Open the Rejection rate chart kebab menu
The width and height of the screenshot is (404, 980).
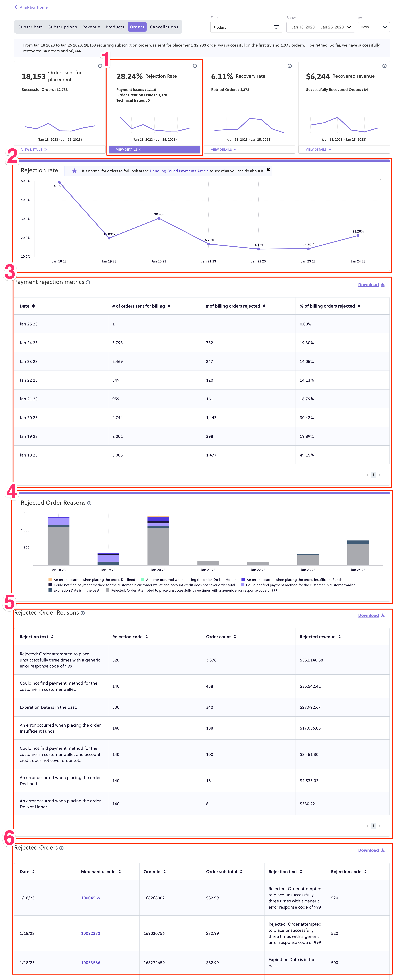381,178
